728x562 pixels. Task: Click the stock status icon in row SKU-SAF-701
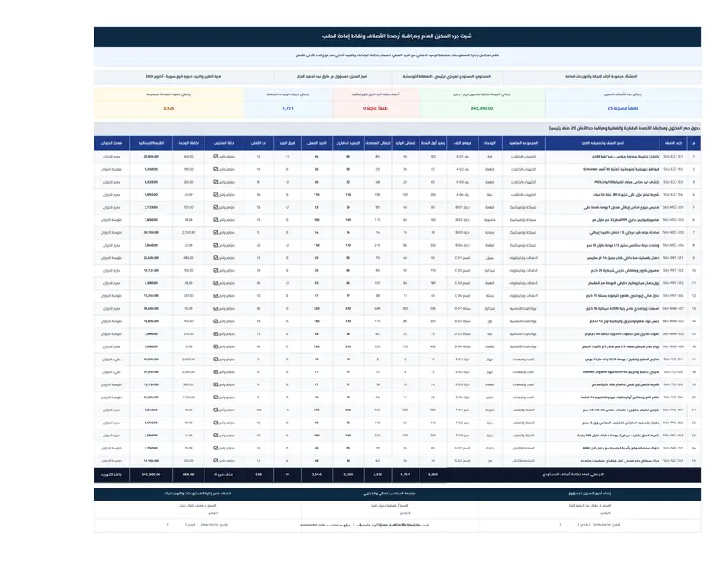tap(216, 448)
